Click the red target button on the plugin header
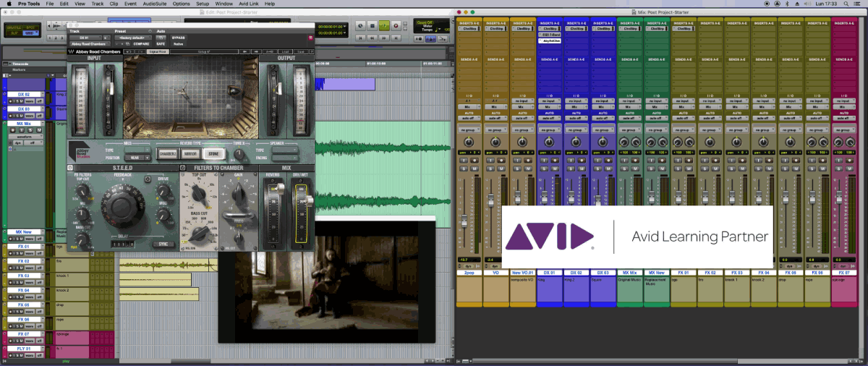The width and height of the screenshot is (868, 366). point(311,37)
